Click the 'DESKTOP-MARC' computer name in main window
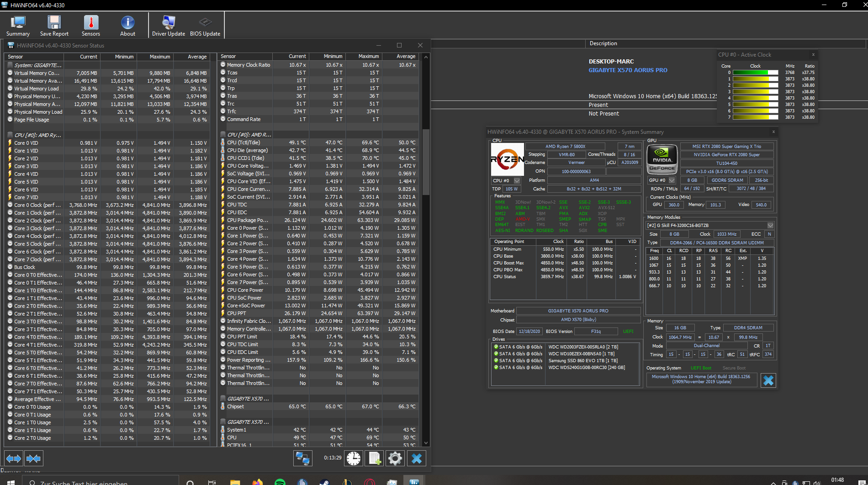Viewport: 868px width, 485px height. point(611,62)
